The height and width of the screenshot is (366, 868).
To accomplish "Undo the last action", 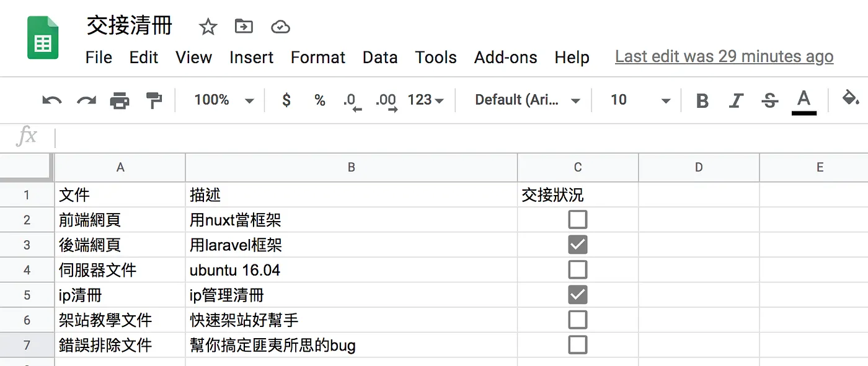I will click(52, 100).
